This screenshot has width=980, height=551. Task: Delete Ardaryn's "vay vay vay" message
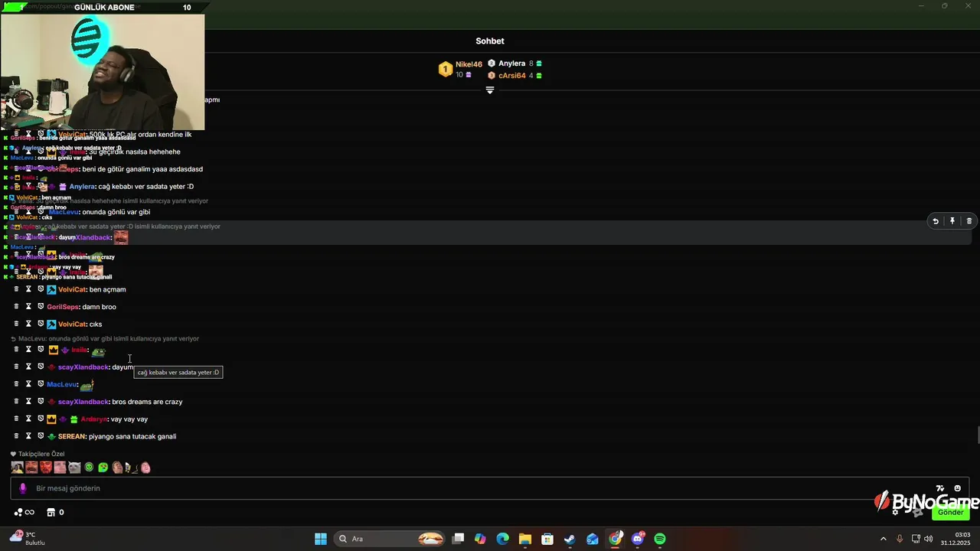tap(16, 419)
